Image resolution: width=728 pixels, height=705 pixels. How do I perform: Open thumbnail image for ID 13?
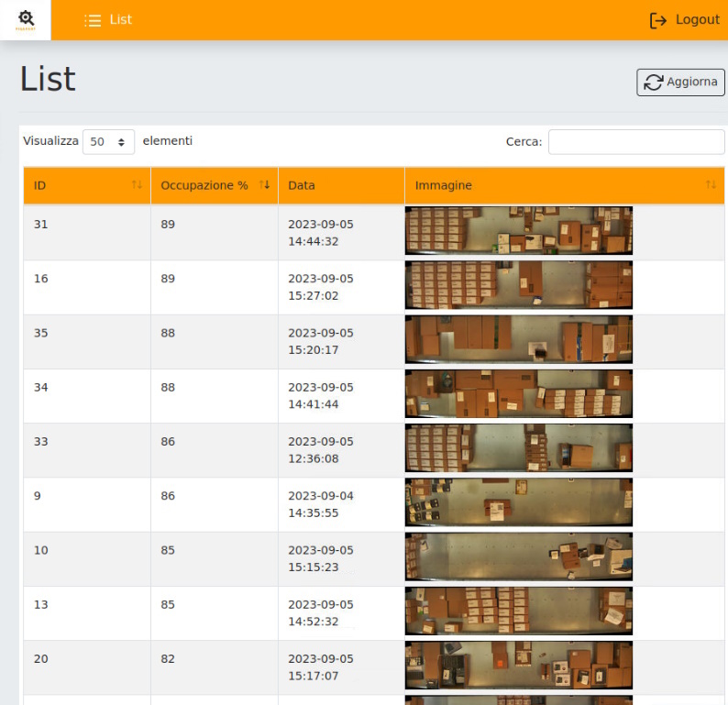coord(519,611)
